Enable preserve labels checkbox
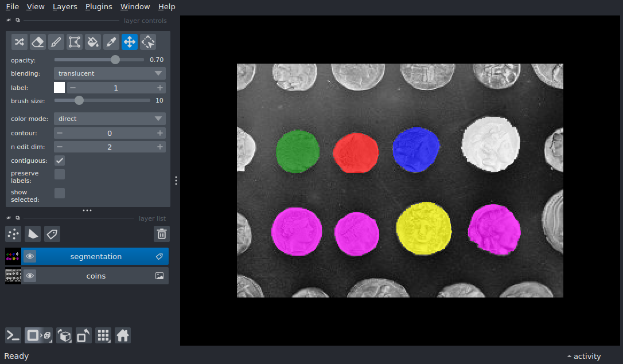The image size is (623, 364). 60,174
